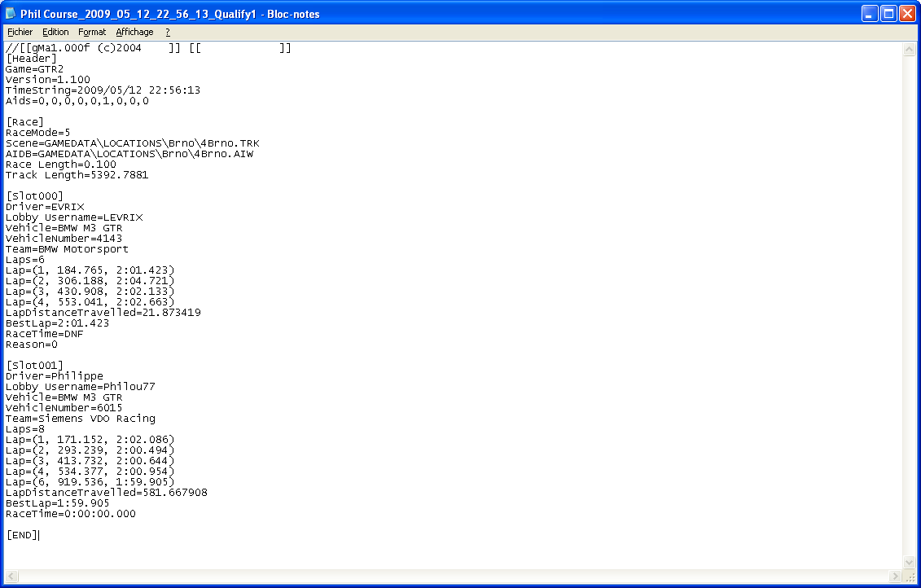Image resolution: width=921 pixels, height=588 pixels.
Task: Click the LapDistanceTravelled=581.667908 line
Action: (107, 492)
